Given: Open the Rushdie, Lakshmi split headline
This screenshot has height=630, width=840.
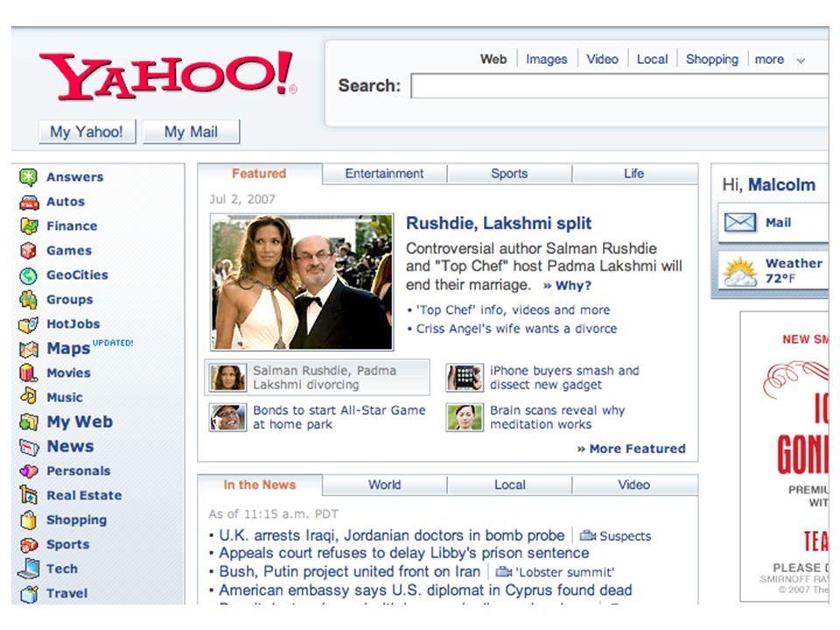Looking at the screenshot, I should [x=499, y=223].
